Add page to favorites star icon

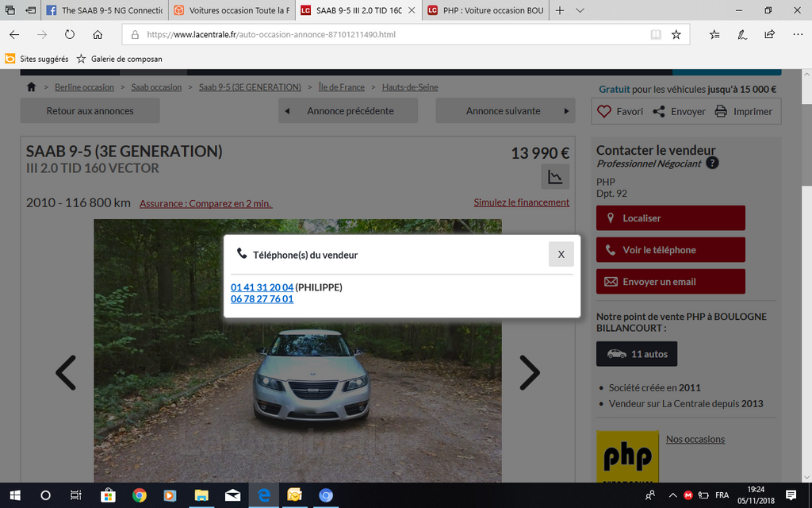click(x=676, y=35)
